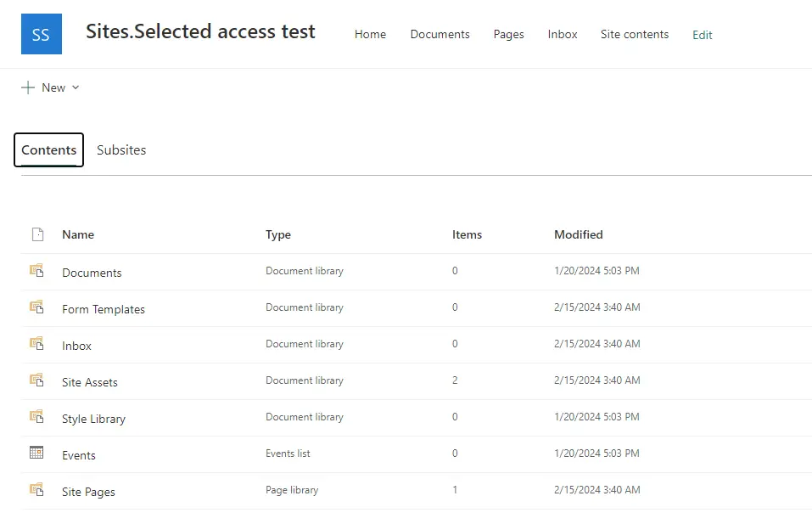Screen dimensions: 812x524
Task: Open the Site Assets library name
Action: (90, 382)
